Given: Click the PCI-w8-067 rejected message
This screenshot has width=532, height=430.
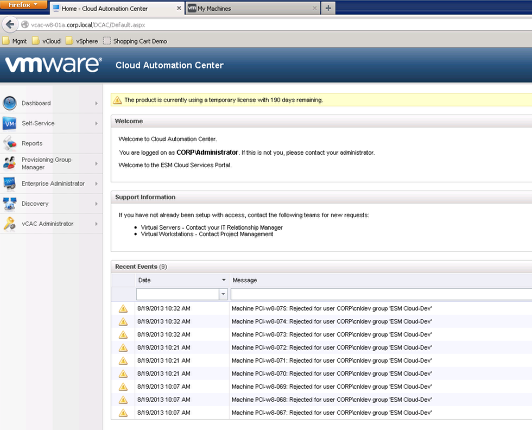Looking at the screenshot, I should pos(331,413).
